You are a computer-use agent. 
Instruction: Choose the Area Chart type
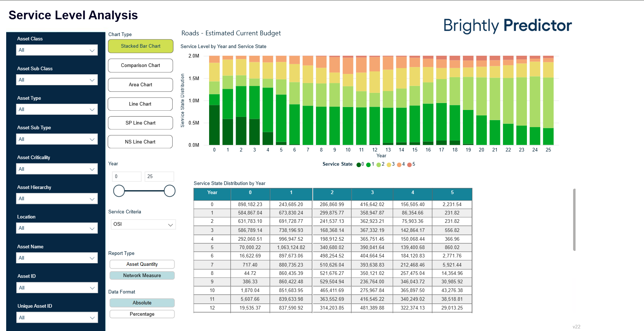[x=140, y=85]
